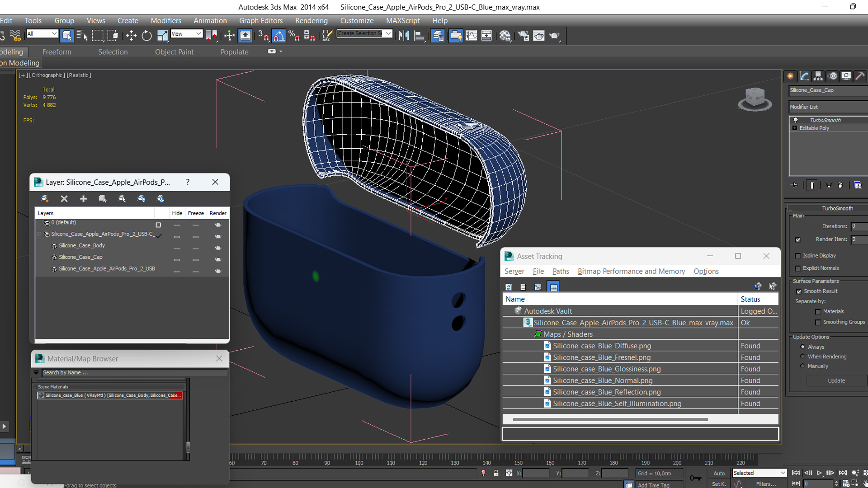Click the Search by Name field
This screenshot has width=868, height=488.
pos(134,373)
